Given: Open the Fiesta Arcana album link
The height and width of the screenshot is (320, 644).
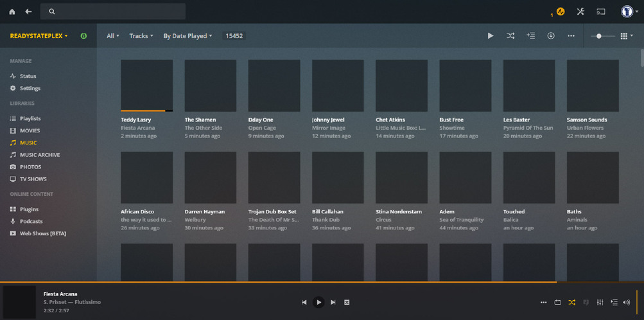Looking at the screenshot, I should [x=138, y=128].
